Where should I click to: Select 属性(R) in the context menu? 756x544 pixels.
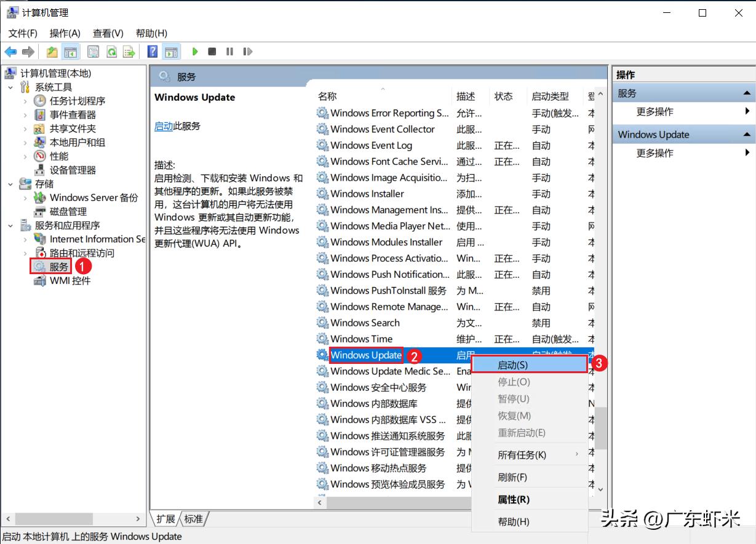point(514,500)
